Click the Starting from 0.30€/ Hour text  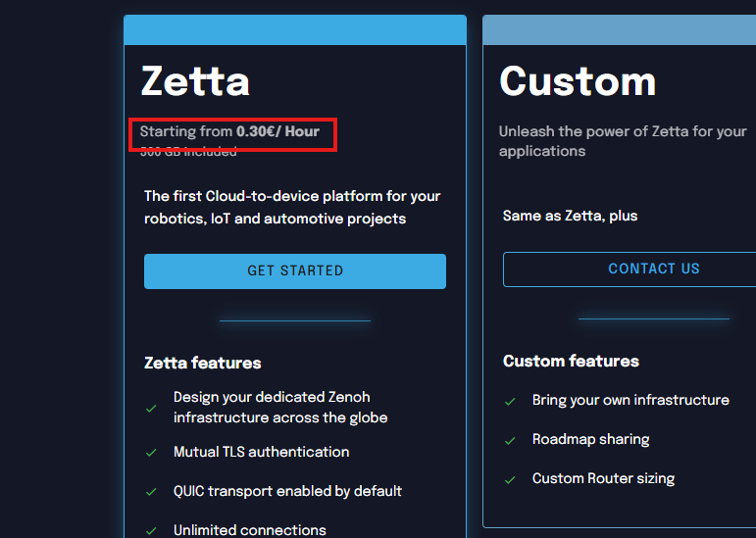tap(229, 131)
